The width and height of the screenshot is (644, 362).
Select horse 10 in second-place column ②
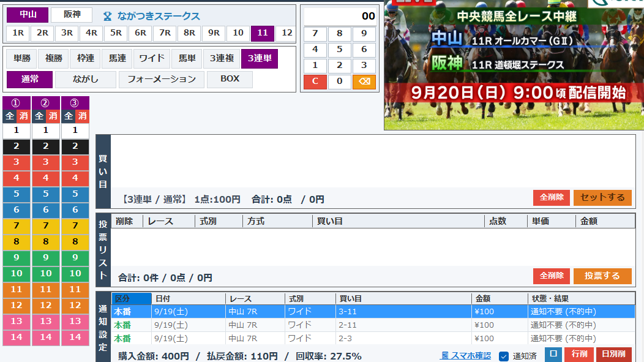click(45, 274)
